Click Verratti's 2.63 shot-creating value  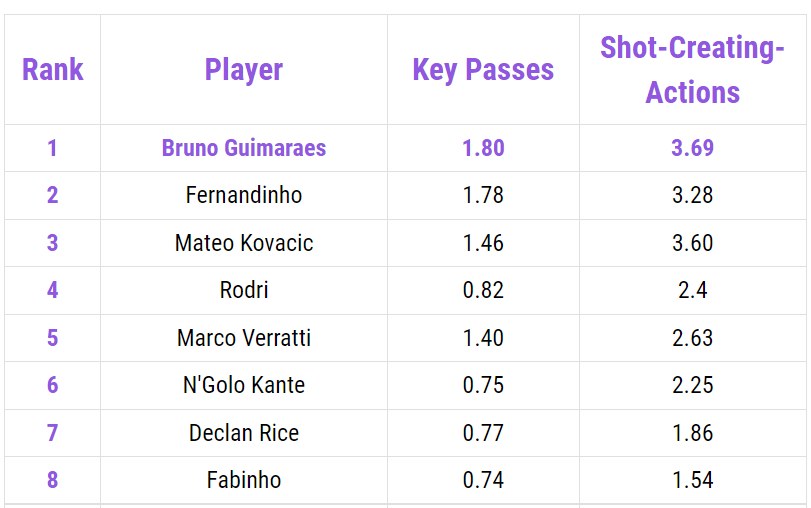point(692,338)
